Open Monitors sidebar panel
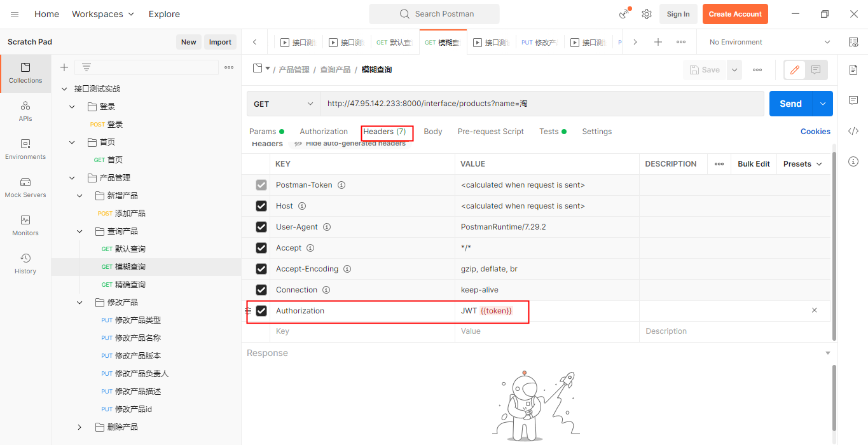Image resolution: width=868 pixels, height=445 pixels. tap(25, 226)
